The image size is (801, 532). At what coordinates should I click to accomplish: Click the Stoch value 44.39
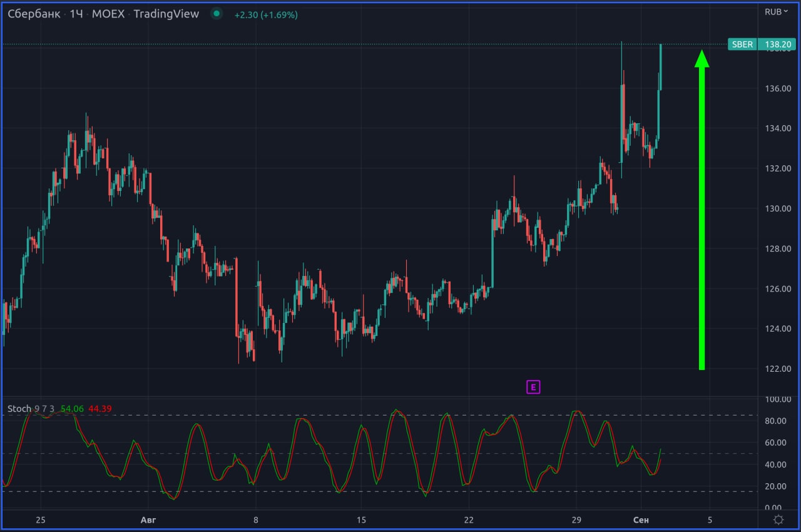pyautogui.click(x=100, y=409)
